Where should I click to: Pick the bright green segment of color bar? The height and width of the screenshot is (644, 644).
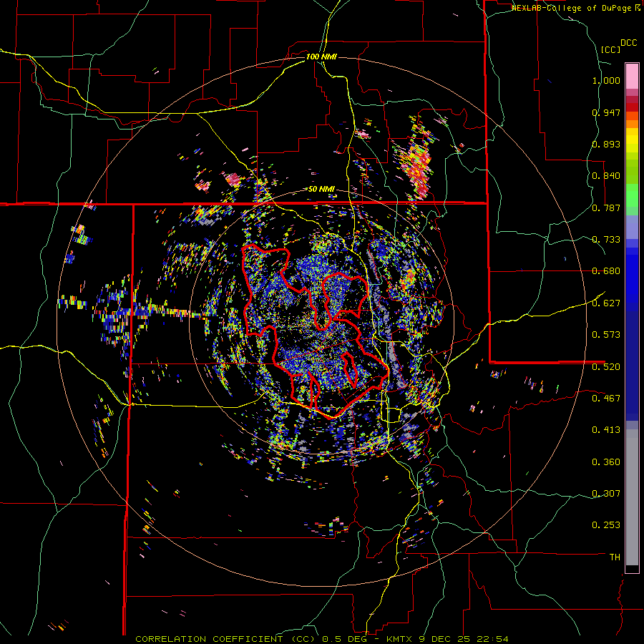pyautogui.click(x=632, y=195)
